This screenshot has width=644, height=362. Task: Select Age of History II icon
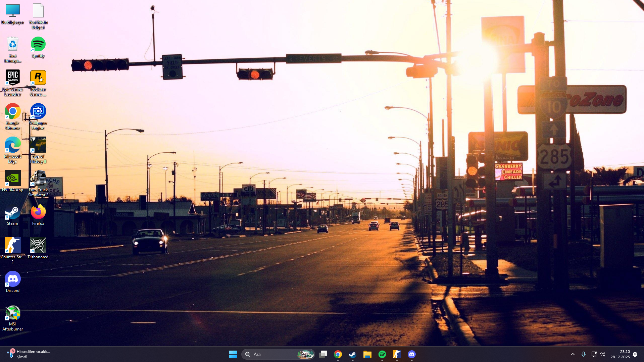[38, 150]
